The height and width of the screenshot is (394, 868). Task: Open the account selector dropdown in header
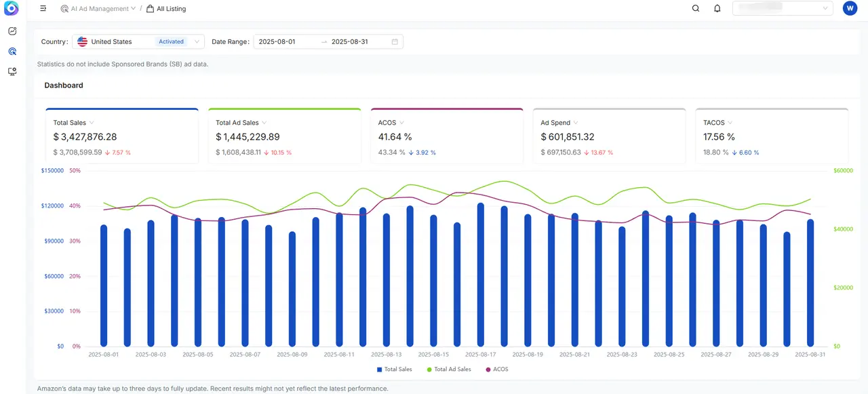coord(783,9)
